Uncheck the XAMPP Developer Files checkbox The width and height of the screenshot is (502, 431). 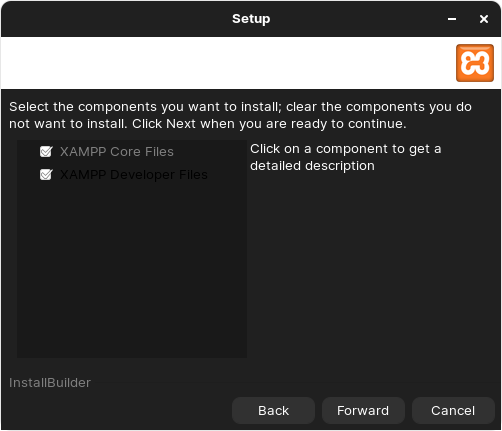pyautogui.click(x=46, y=175)
